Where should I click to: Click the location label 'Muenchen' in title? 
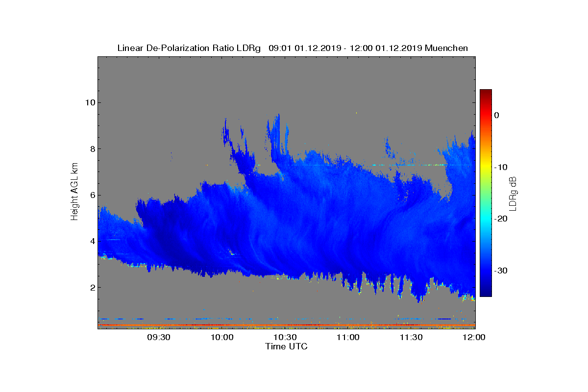446,48
